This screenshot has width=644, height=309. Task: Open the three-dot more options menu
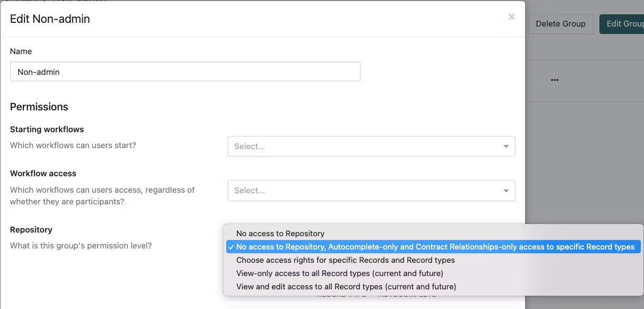coord(555,80)
